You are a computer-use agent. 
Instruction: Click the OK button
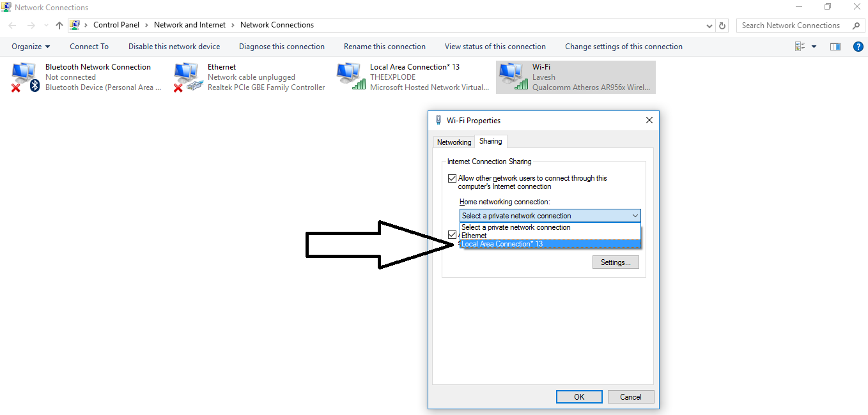click(x=579, y=396)
